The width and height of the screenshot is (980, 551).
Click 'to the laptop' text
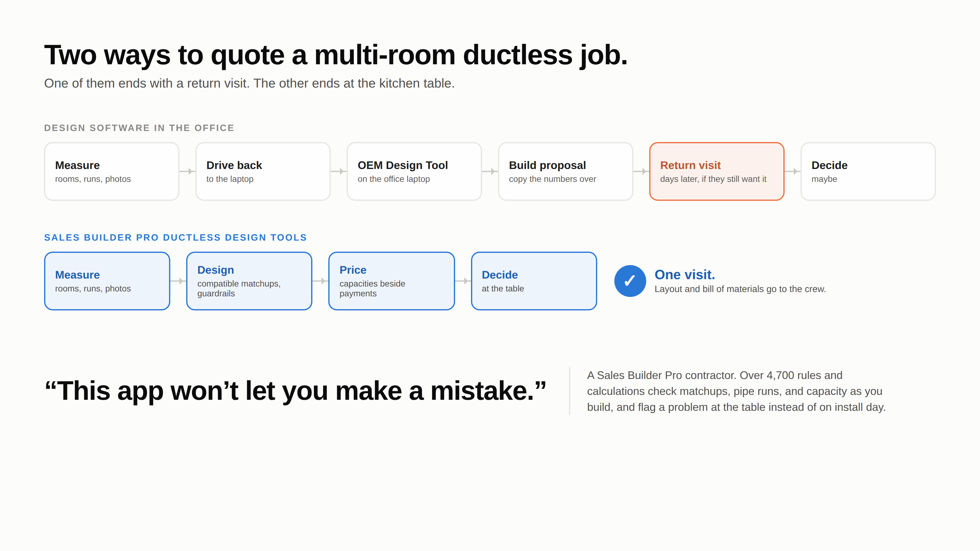click(x=230, y=179)
